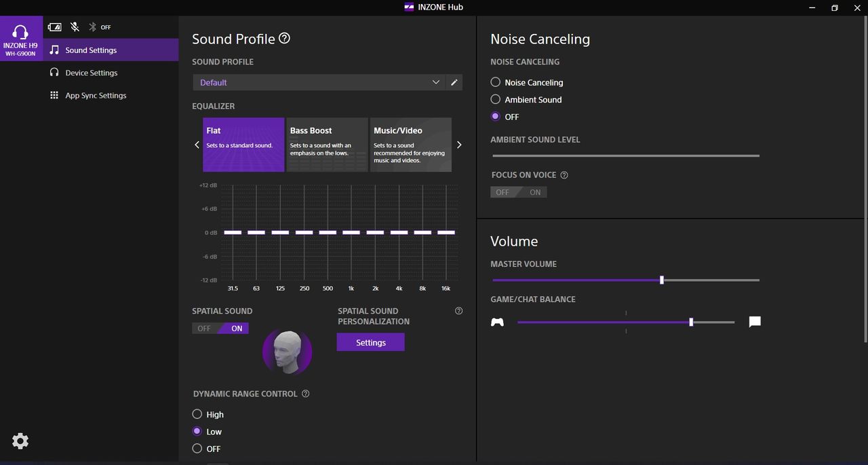Open Spatial Sound Personalization help icon

click(x=459, y=311)
